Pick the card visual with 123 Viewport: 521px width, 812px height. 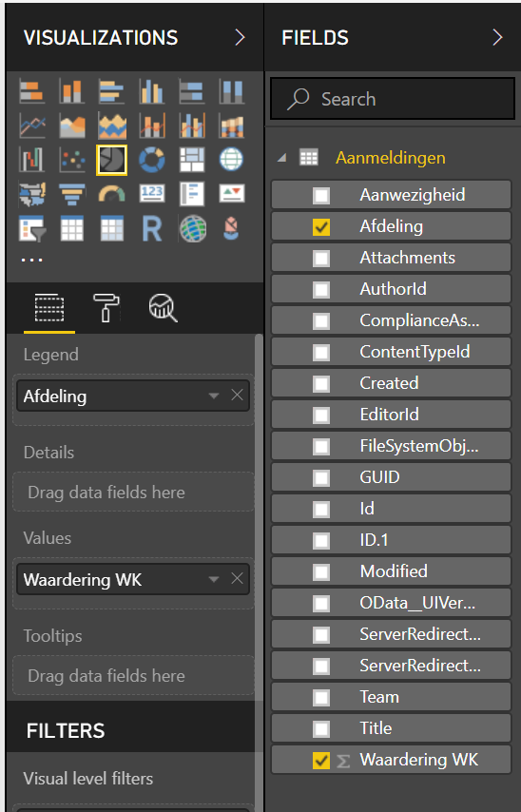152,194
